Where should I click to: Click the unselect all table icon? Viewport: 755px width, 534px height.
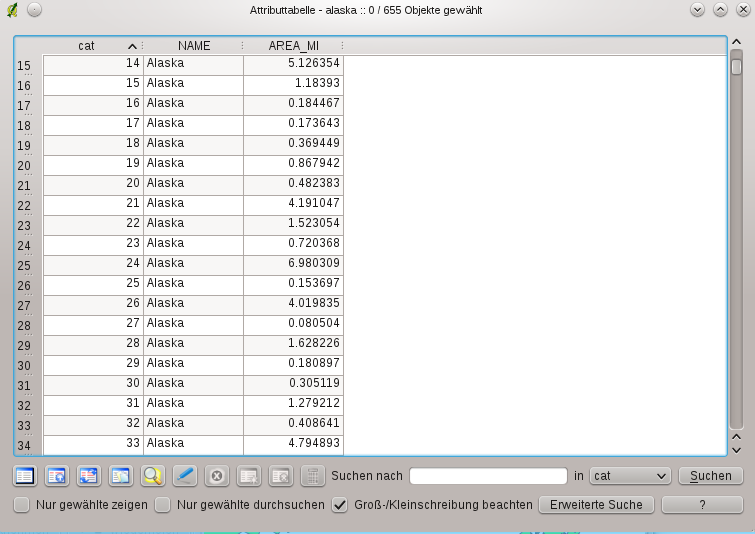(x=25, y=476)
